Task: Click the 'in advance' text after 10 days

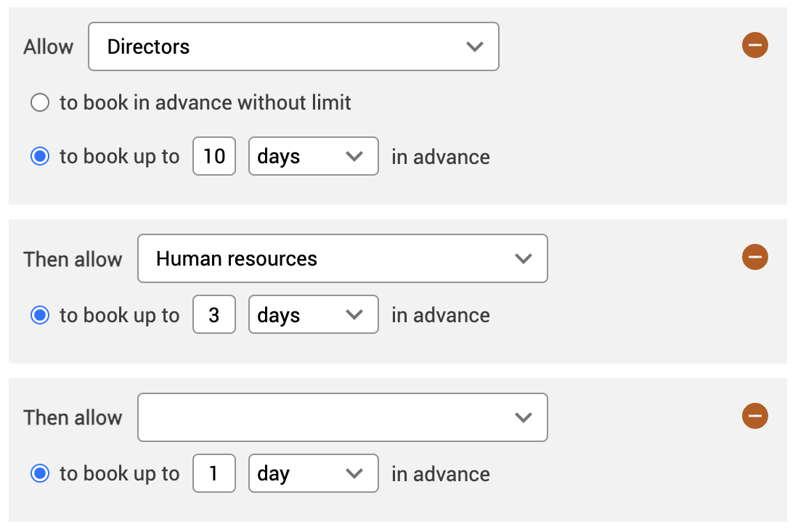Action: click(441, 157)
